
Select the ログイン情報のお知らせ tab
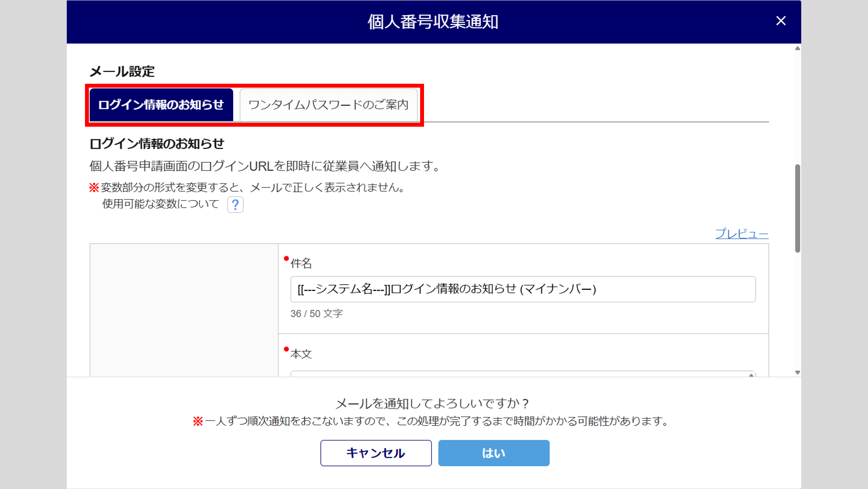(161, 105)
